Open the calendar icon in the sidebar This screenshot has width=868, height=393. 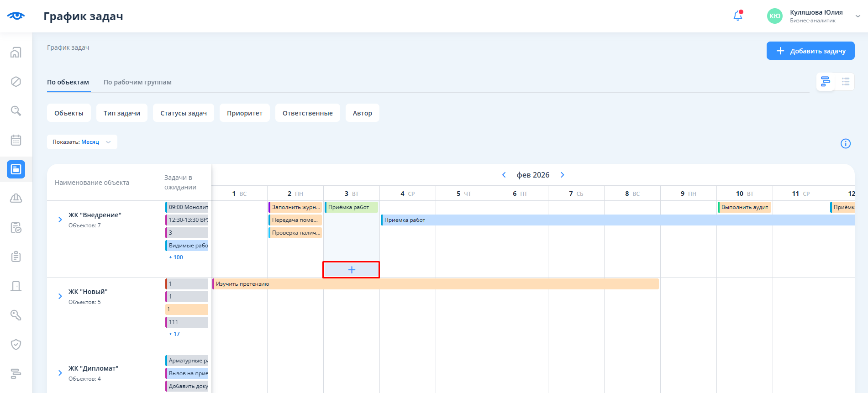(16, 140)
